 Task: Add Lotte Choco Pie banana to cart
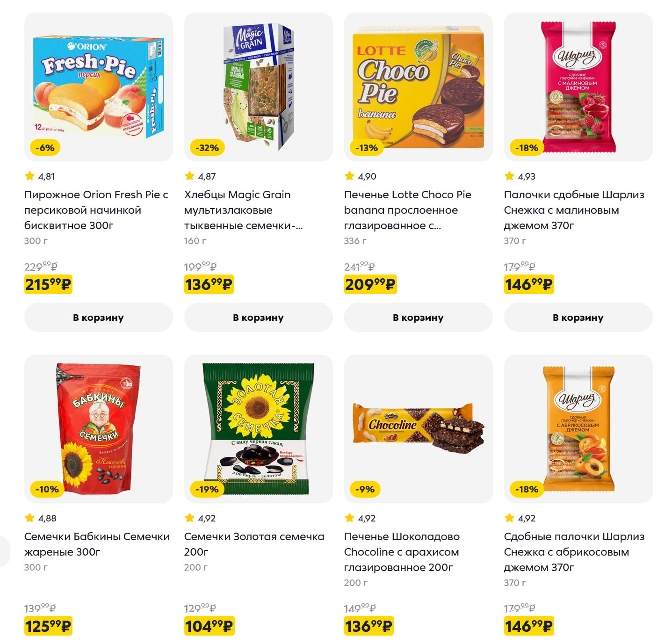click(418, 318)
